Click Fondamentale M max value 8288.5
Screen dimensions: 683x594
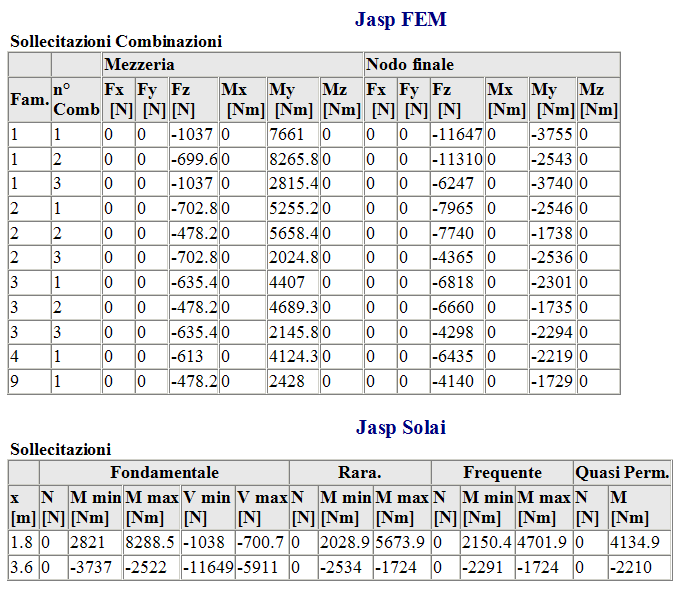(x=150, y=542)
